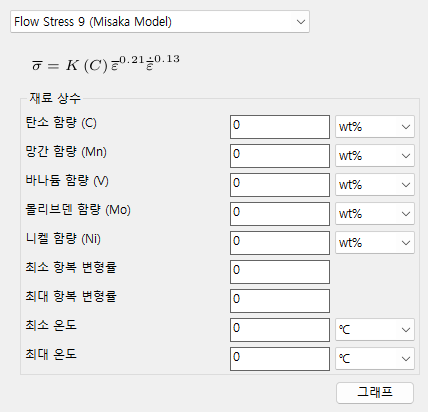
Task: Click the 최소 온도 input field
Action: 280,330
